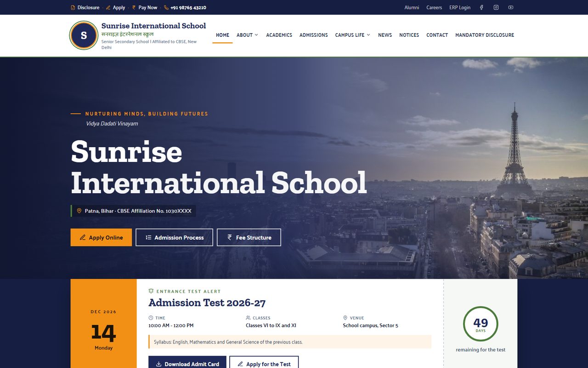Call the phone number +91 98765 43210
Image resolution: width=588 pixels, height=368 pixels.
coord(185,7)
